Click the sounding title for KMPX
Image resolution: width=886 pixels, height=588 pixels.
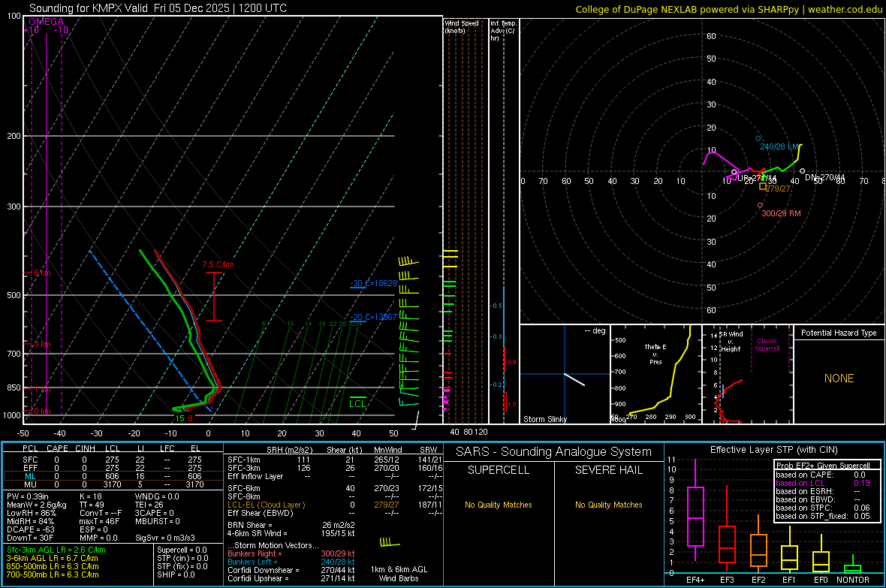coord(158,8)
